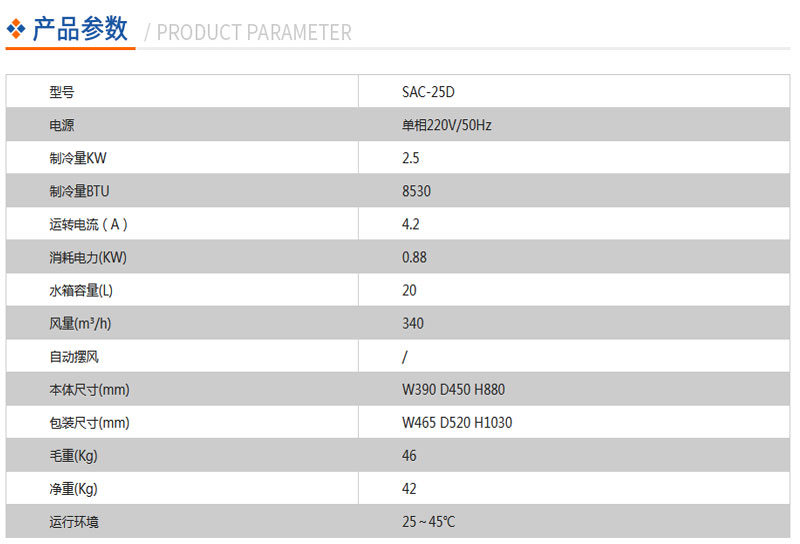
Task: Select the SAC-25D model value
Action: 428,92
